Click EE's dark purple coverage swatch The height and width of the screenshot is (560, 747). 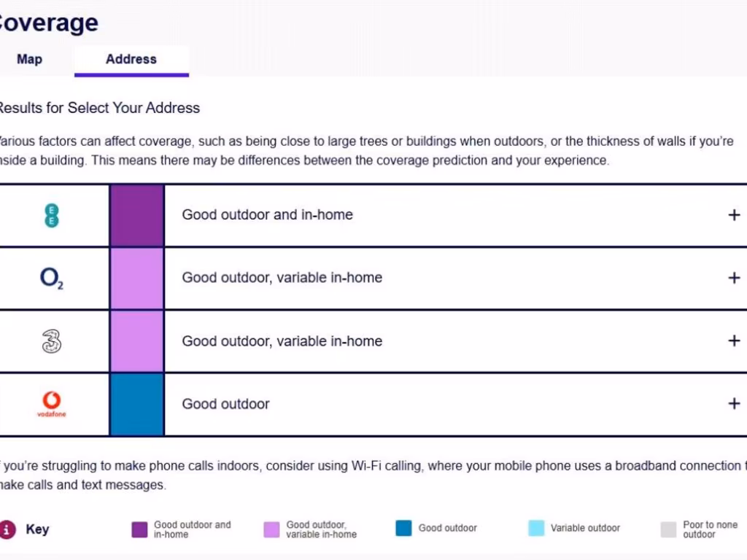136,215
